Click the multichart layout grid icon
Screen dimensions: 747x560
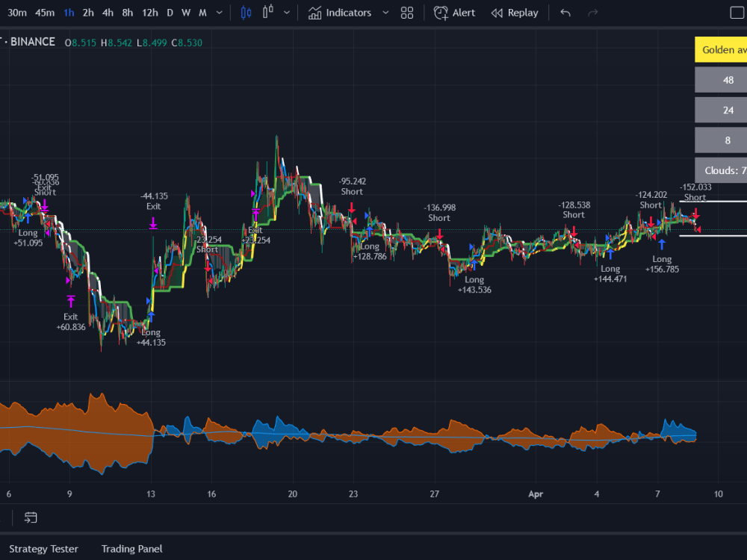406,12
